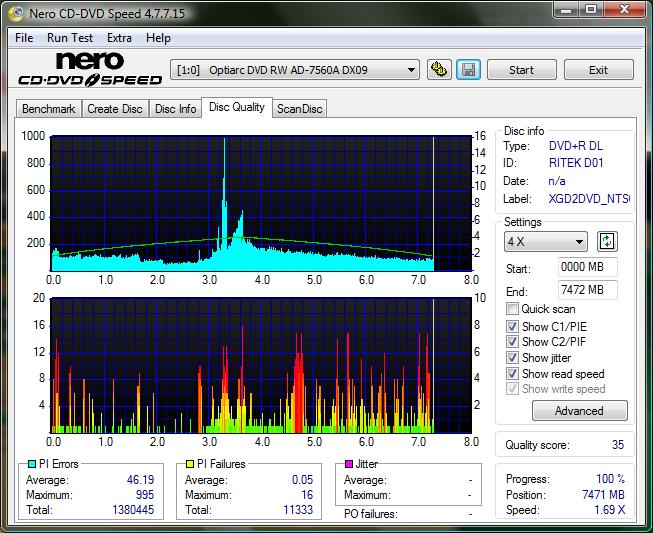Switch to the ScanDisc tab
The image size is (653, 533).
click(x=300, y=109)
